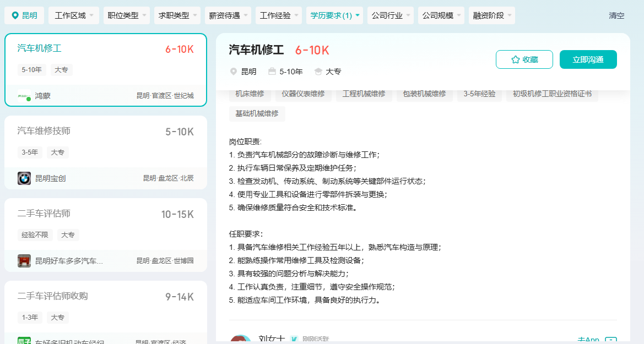
Task: Open the 薪资待遇 filter dropdown
Action: 227,15
